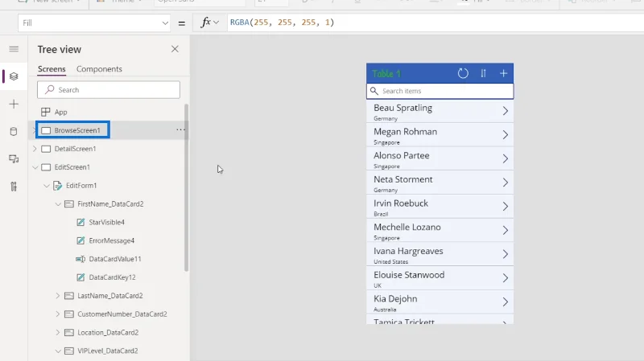
Task: Click the Table 1 title label
Action: [x=386, y=74]
